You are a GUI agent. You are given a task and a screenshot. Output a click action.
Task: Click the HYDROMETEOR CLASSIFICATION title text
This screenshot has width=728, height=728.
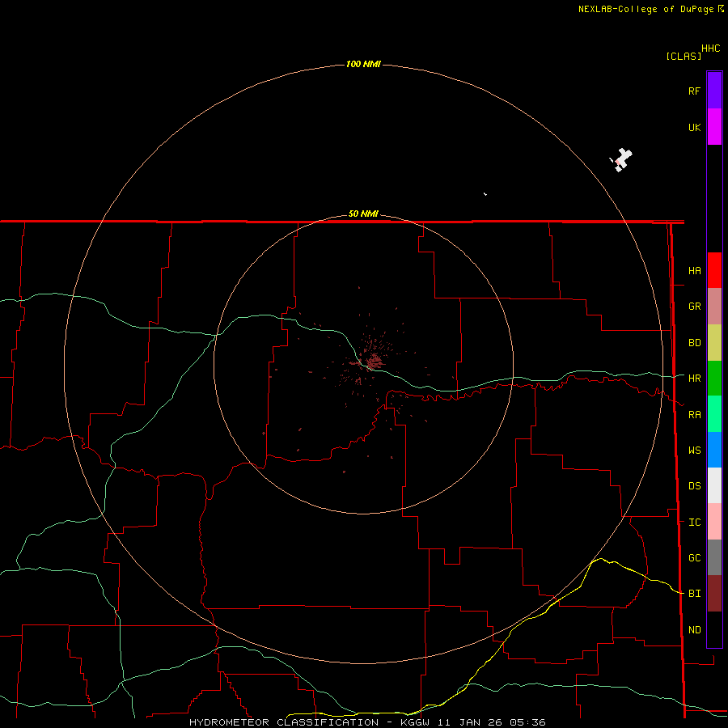click(x=284, y=722)
